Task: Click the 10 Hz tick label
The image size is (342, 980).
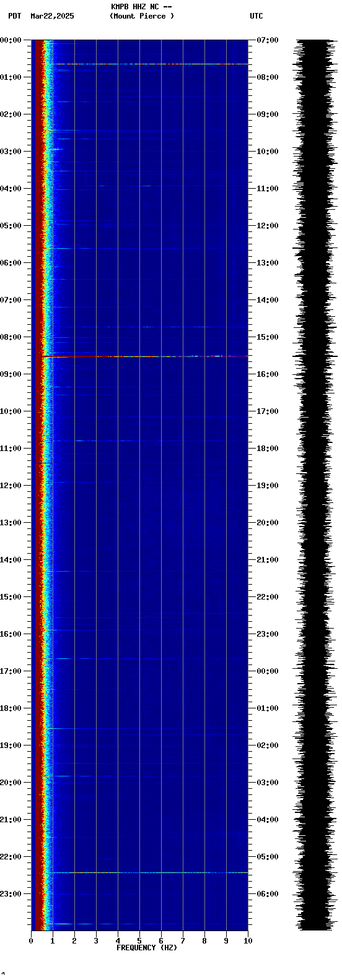Action: (x=248, y=941)
